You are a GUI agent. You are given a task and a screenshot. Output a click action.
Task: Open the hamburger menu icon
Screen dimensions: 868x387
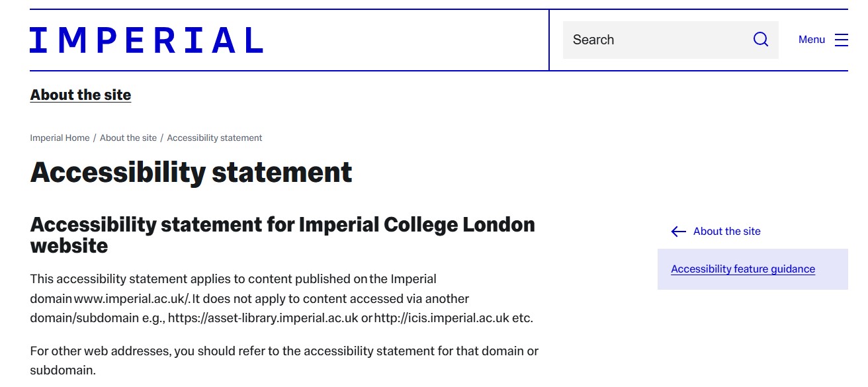coord(841,40)
